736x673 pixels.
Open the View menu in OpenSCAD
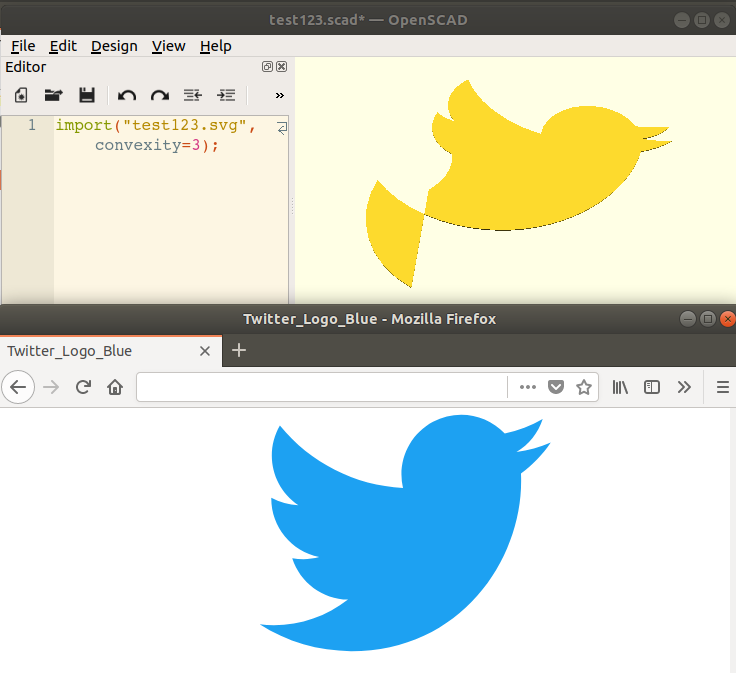pyautogui.click(x=169, y=46)
